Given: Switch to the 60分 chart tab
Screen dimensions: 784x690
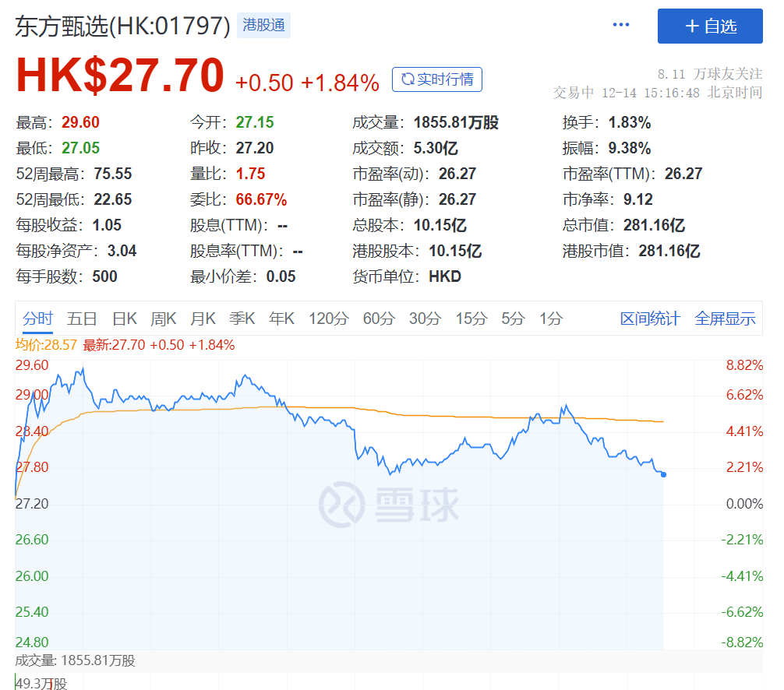Looking at the screenshot, I should pos(379,319).
